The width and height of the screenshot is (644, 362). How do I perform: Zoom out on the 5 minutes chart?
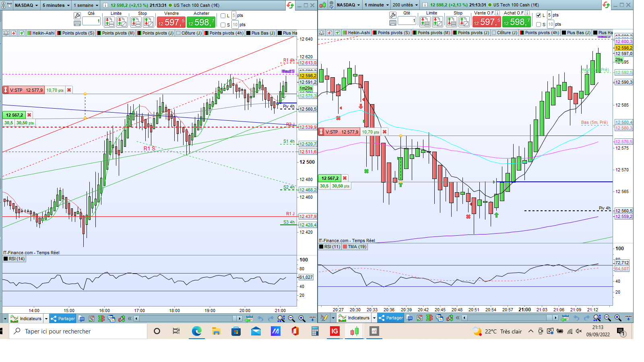point(291,319)
